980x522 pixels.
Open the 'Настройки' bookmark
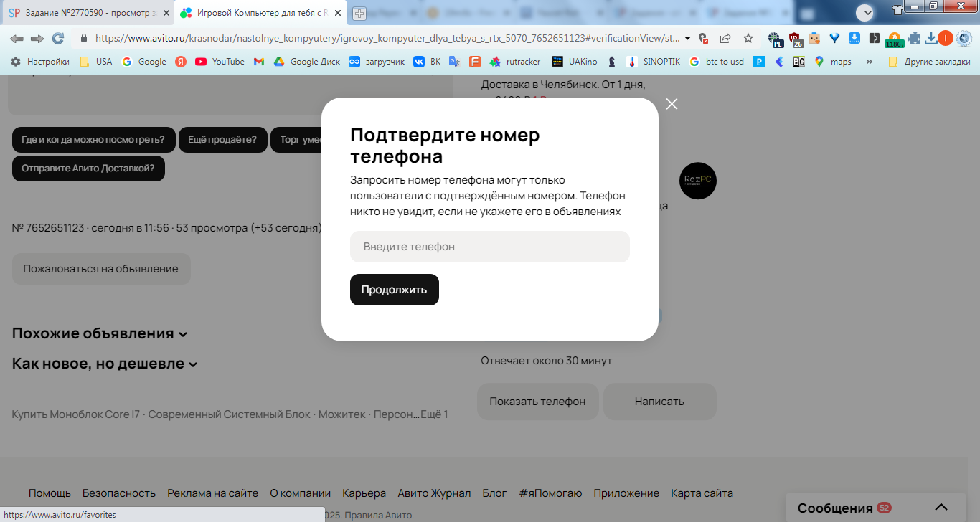[x=40, y=62]
